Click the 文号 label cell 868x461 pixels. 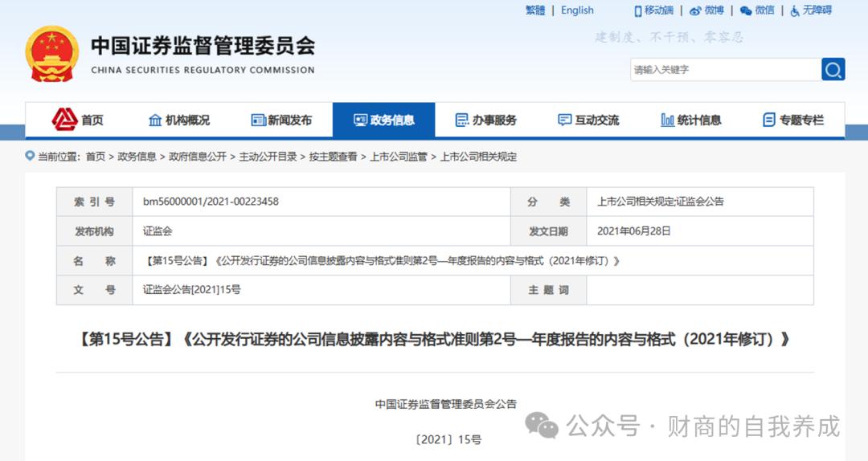click(95, 290)
